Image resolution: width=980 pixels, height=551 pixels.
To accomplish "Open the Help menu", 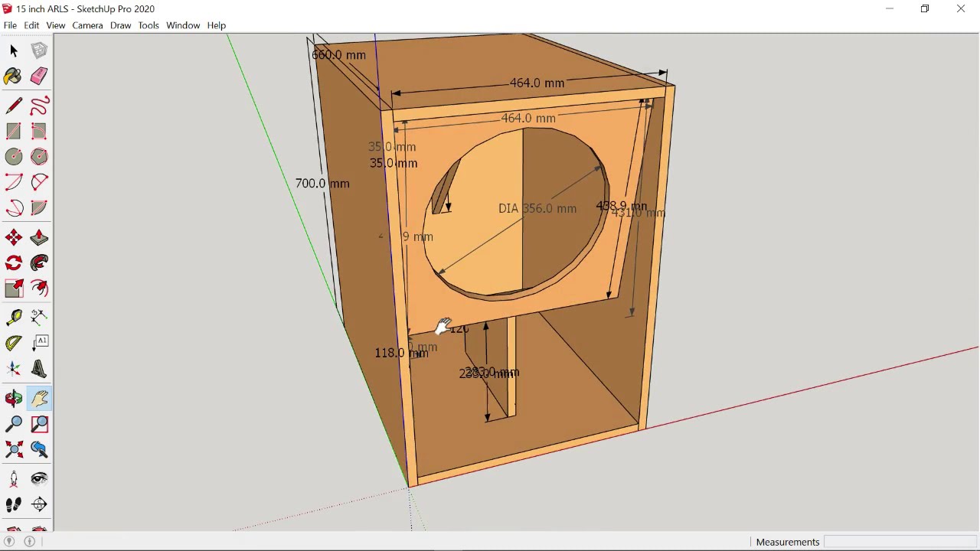I will coord(217,25).
